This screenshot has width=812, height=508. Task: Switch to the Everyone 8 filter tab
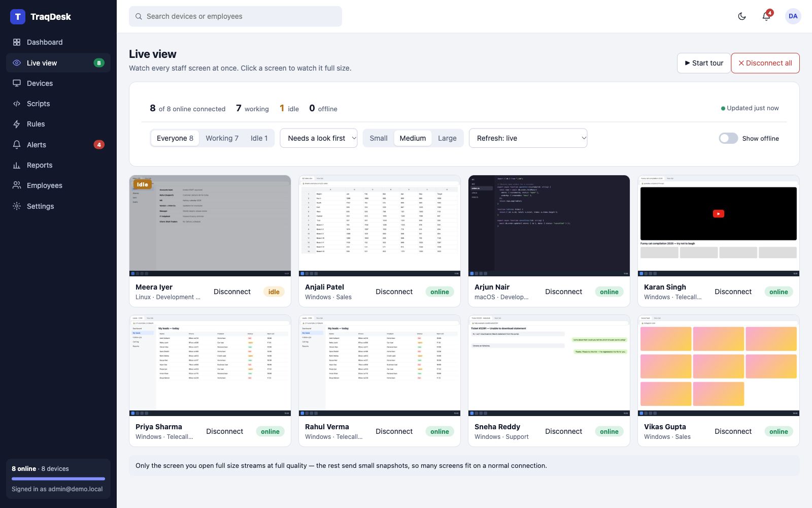[x=175, y=138]
